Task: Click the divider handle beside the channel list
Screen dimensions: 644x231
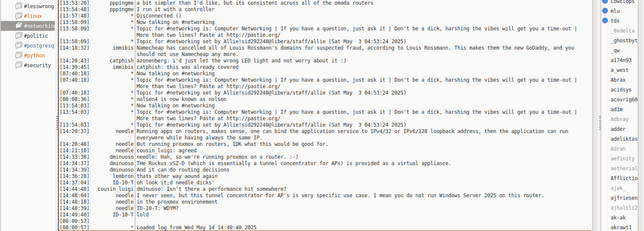Action: tap(57, 123)
